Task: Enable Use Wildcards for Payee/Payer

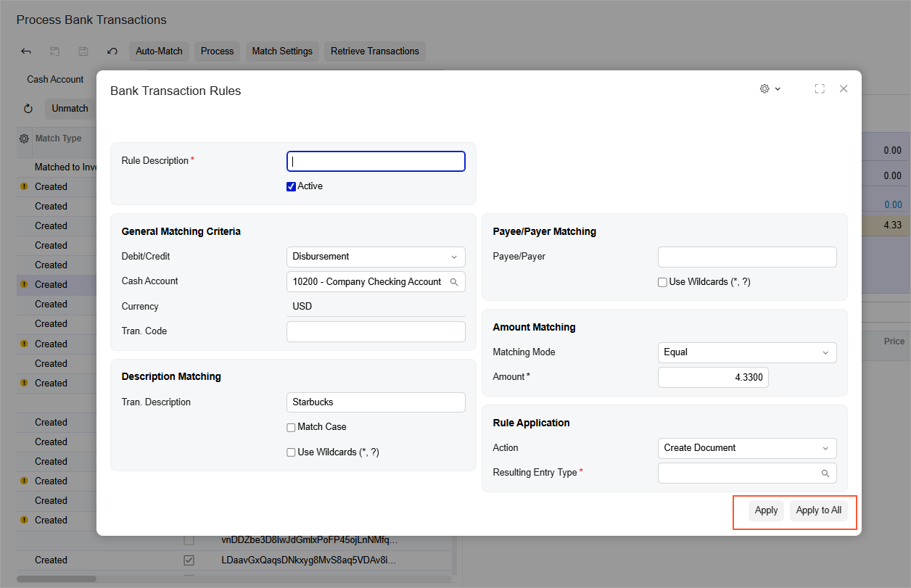Action: (662, 282)
